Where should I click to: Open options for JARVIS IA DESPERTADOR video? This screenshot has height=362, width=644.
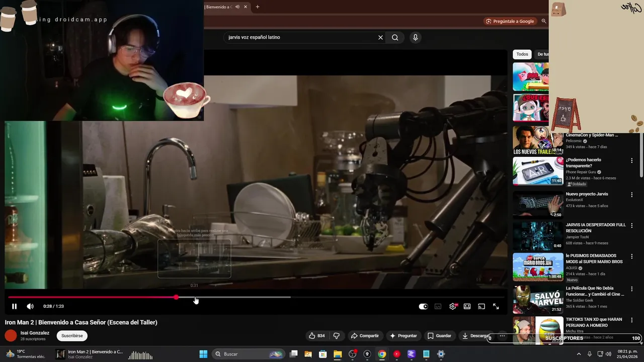(x=631, y=226)
